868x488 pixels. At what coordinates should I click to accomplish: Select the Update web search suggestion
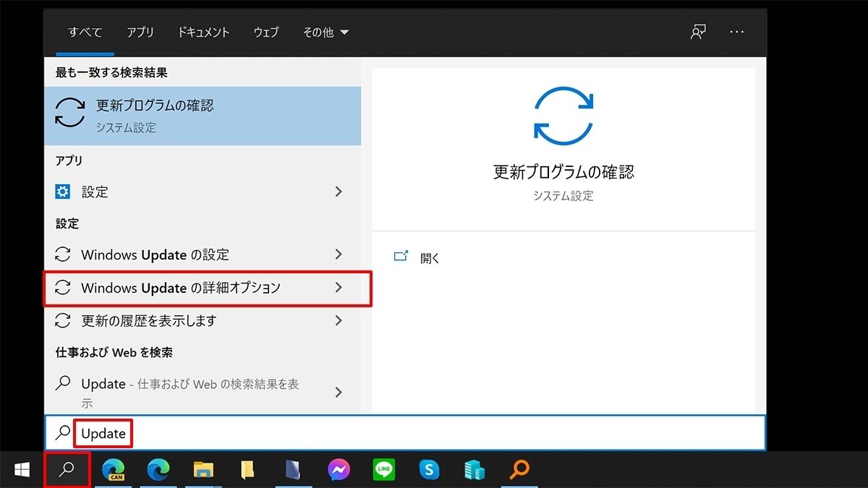click(203, 392)
